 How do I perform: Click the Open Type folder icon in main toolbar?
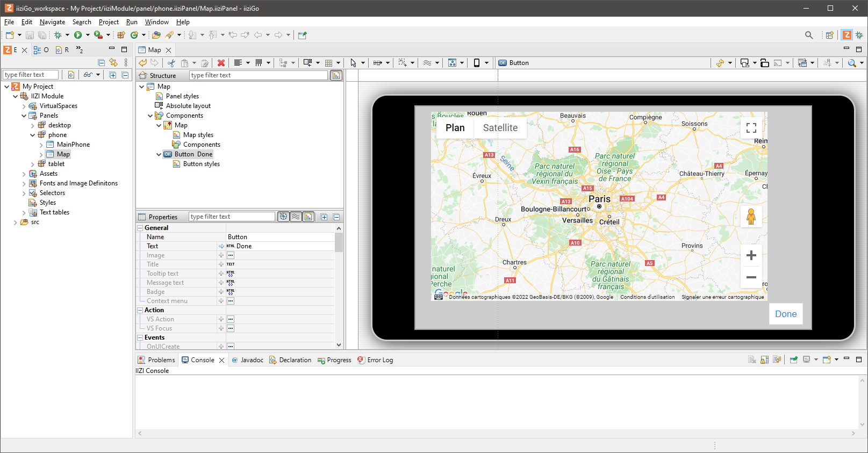tap(156, 35)
